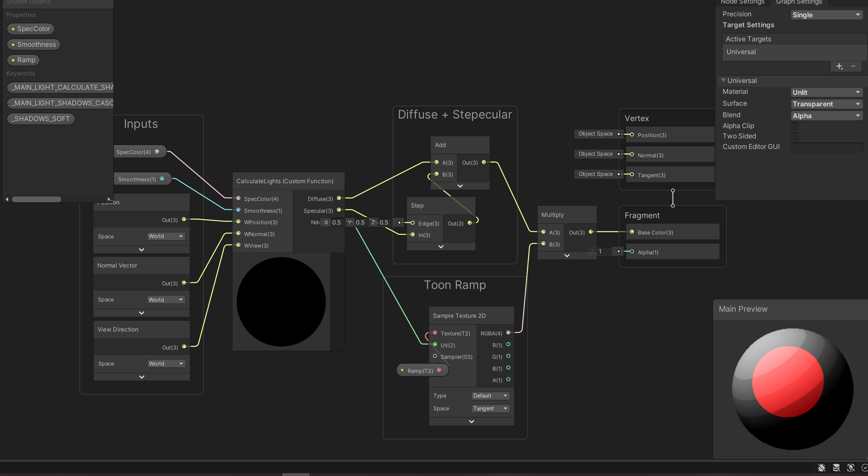
Task: Click the Sampler(SS) input port
Action: point(435,356)
